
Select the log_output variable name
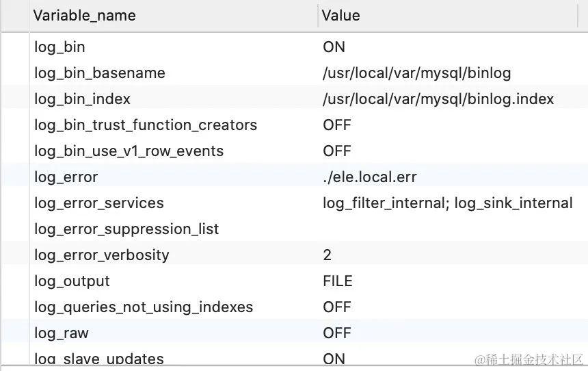click(x=72, y=281)
